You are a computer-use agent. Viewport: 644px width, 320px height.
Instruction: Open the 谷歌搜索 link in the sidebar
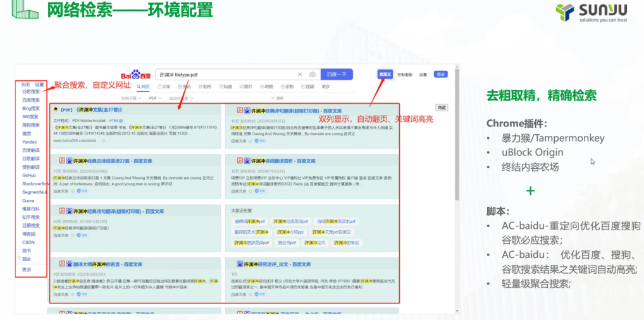31,92
